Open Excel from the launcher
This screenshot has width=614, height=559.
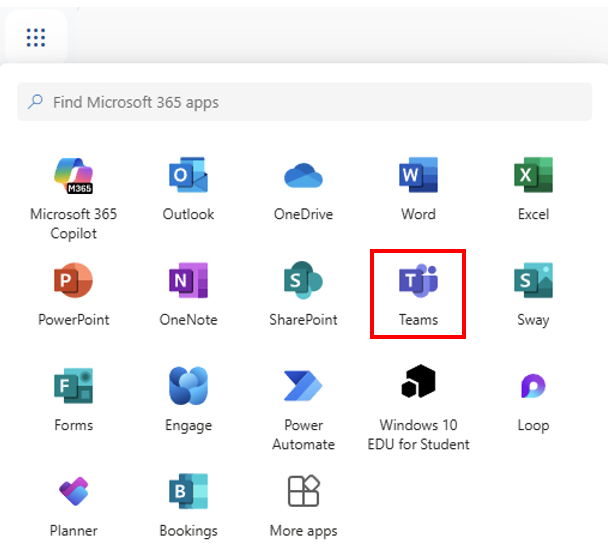tap(533, 177)
